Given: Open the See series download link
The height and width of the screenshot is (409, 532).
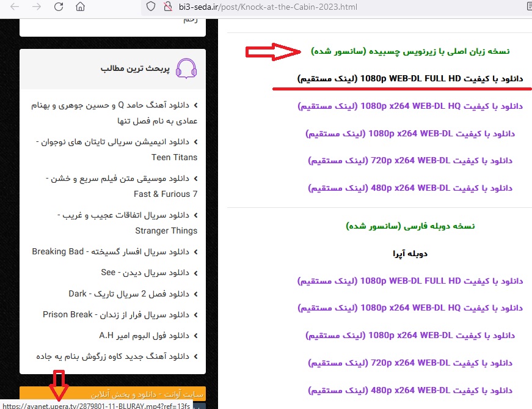Looking at the screenshot, I should coord(145,273).
